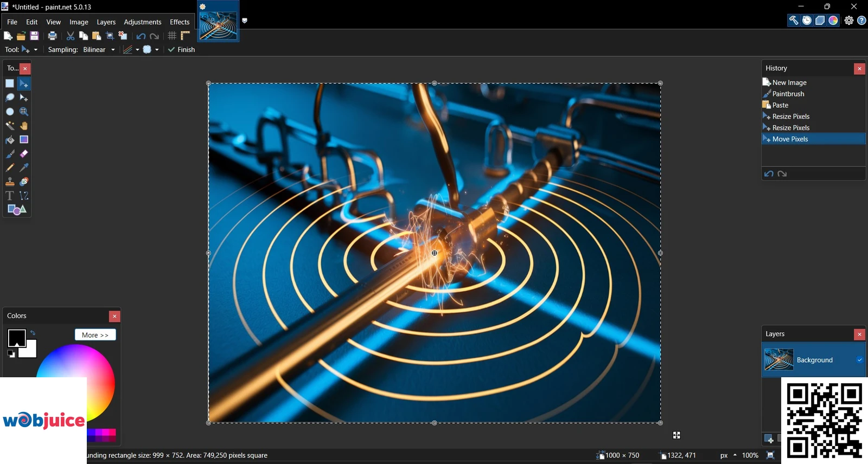This screenshot has height=464, width=868.
Task: Create a new image from toolbar
Action: (x=8, y=36)
